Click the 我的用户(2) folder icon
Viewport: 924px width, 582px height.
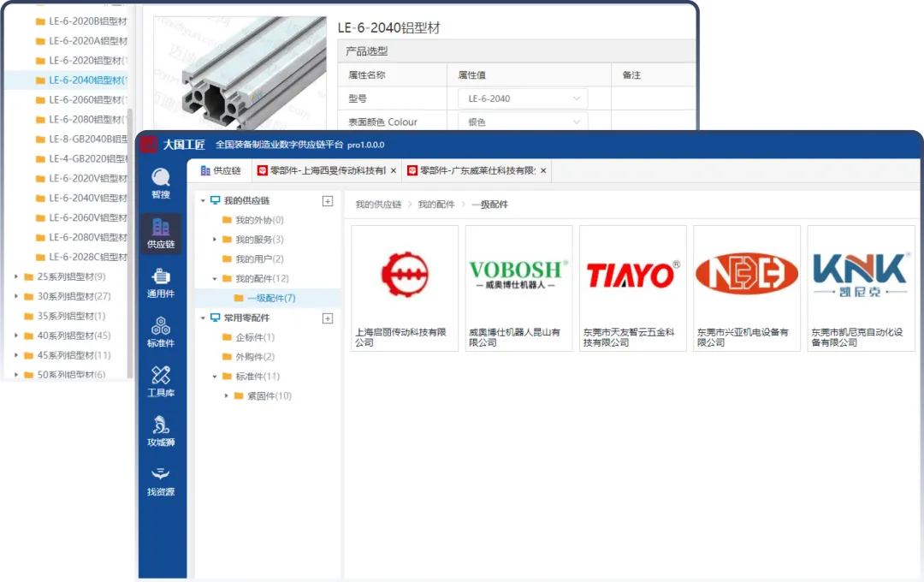227,258
